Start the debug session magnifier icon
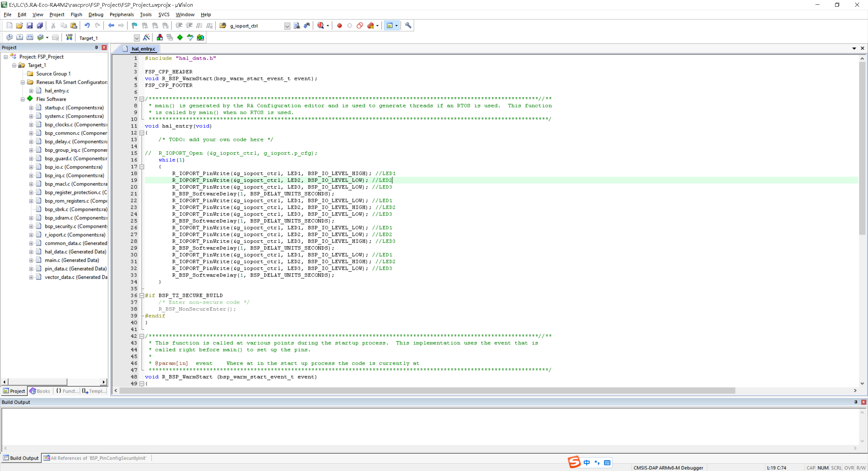Viewport: 868px width, 471px height. click(320, 25)
